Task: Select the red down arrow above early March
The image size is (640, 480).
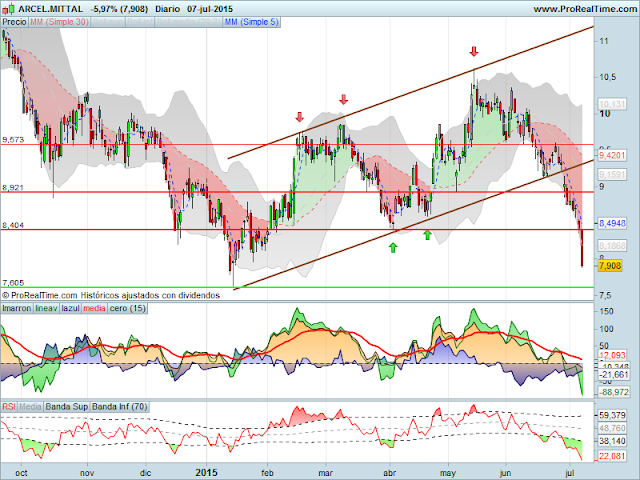Action: click(x=344, y=99)
